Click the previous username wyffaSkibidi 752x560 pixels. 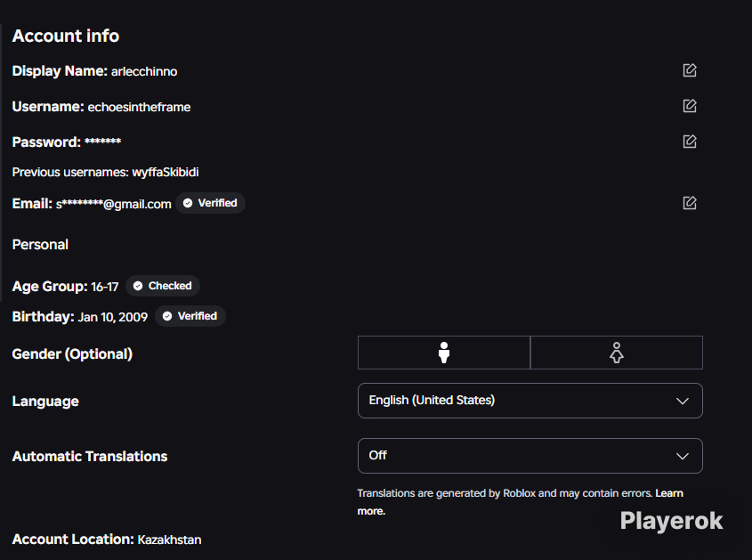coord(166,172)
